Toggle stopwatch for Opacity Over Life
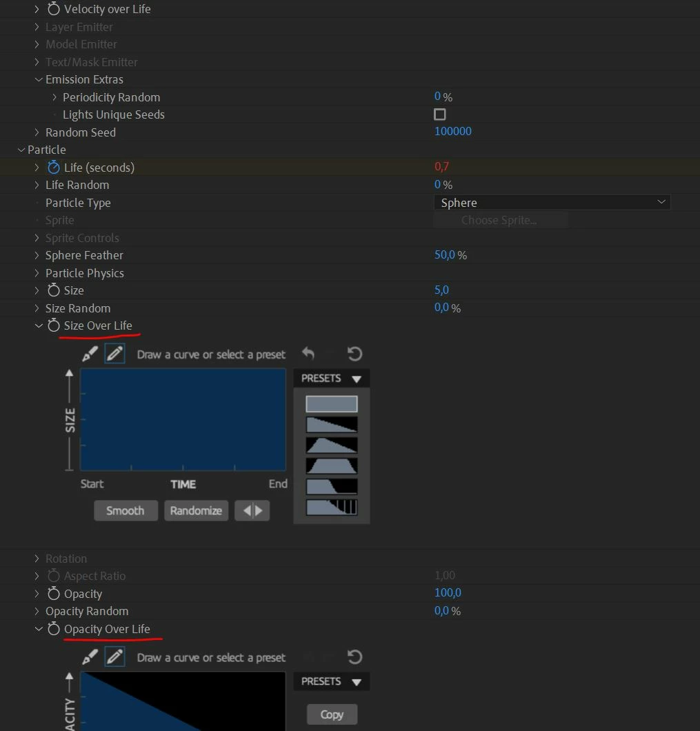Viewport: 700px width, 731px height. pos(54,629)
